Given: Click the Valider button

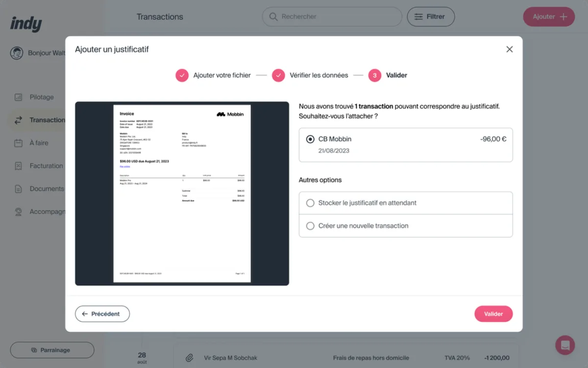Looking at the screenshot, I should tap(493, 314).
